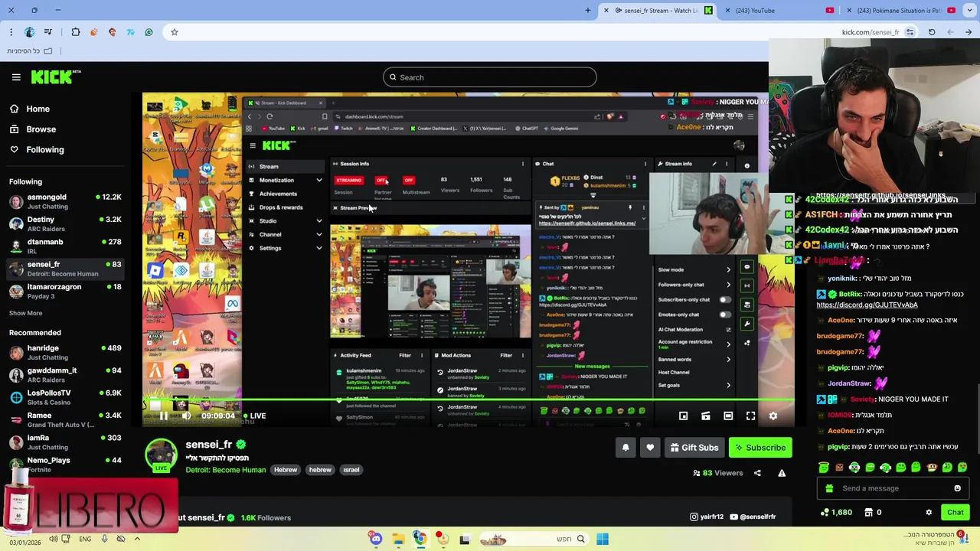
Task: Open discord.gg link in chat
Action: pyautogui.click(x=867, y=305)
